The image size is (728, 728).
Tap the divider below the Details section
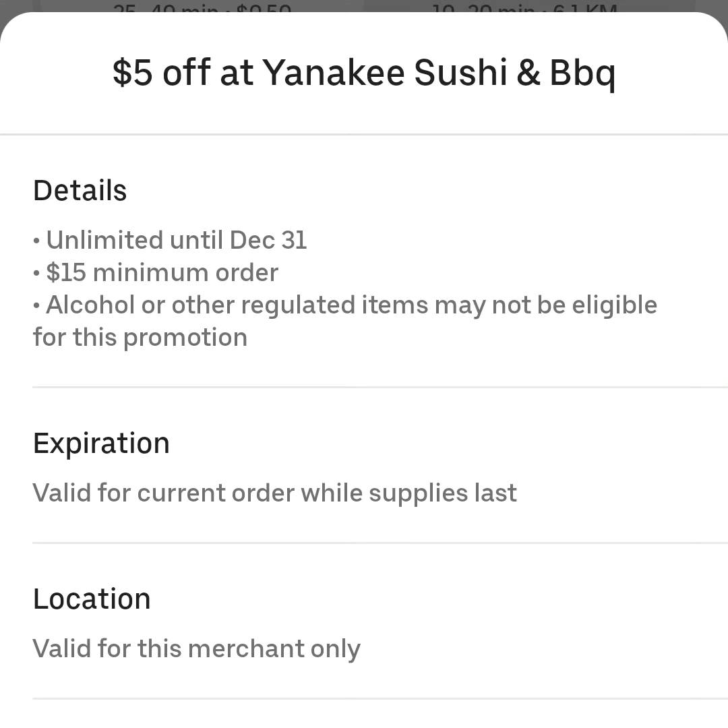pos(380,387)
